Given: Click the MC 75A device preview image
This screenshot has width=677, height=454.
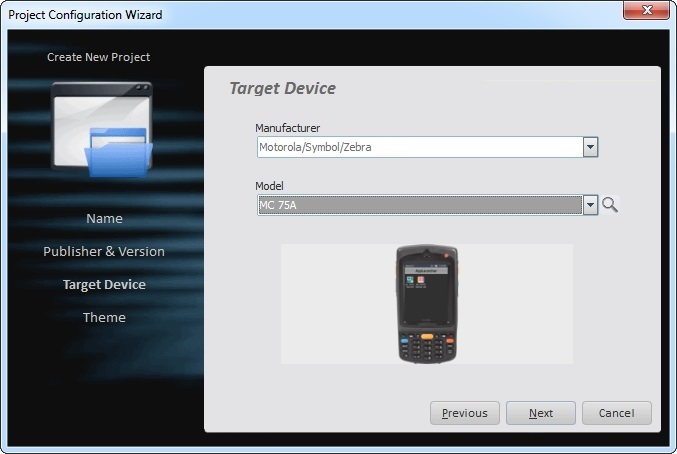Looking at the screenshot, I should click(x=427, y=304).
